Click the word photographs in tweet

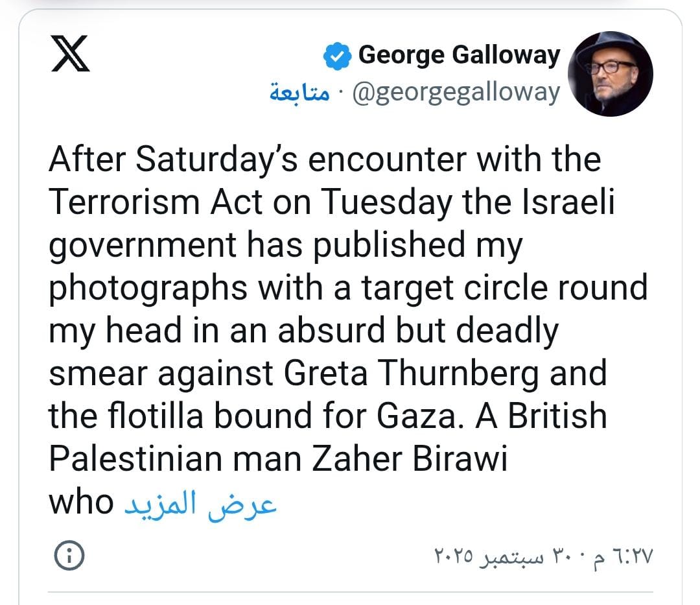pos(148,288)
